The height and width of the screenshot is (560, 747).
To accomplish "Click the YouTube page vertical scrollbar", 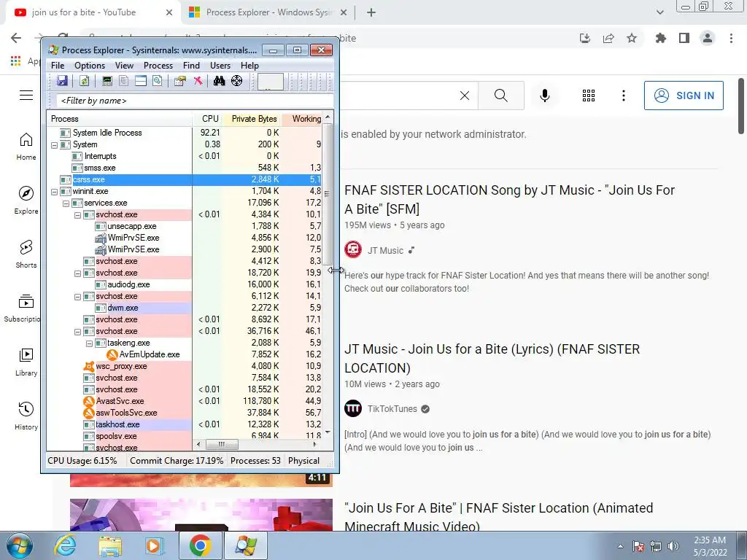I will tap(741, 106).
